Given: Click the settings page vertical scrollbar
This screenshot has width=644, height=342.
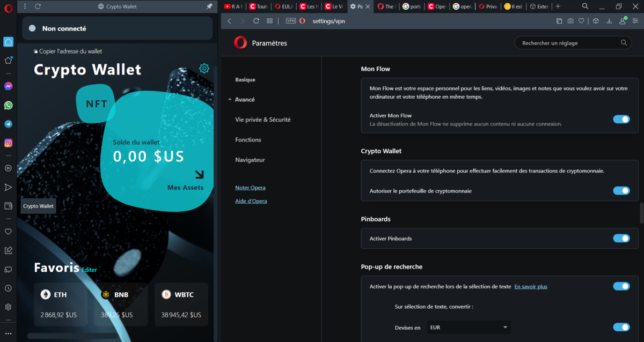Looking at the screenshot, I should click(x=641, y=213).
